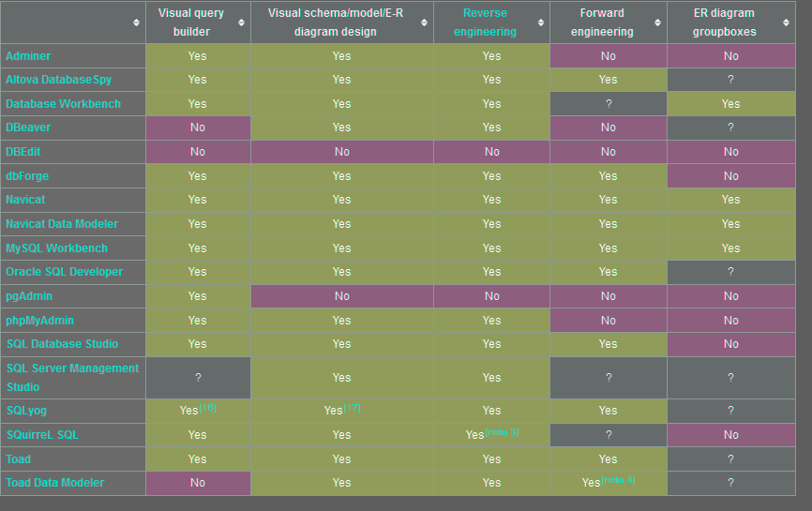Screen dimensions: 812x511
Task: Open the SQuirreL SQL link
Action: (x=42, y=435)
